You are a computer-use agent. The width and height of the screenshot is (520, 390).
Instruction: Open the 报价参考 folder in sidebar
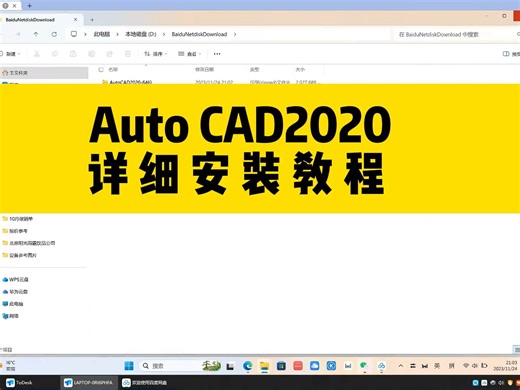point(15,231)
